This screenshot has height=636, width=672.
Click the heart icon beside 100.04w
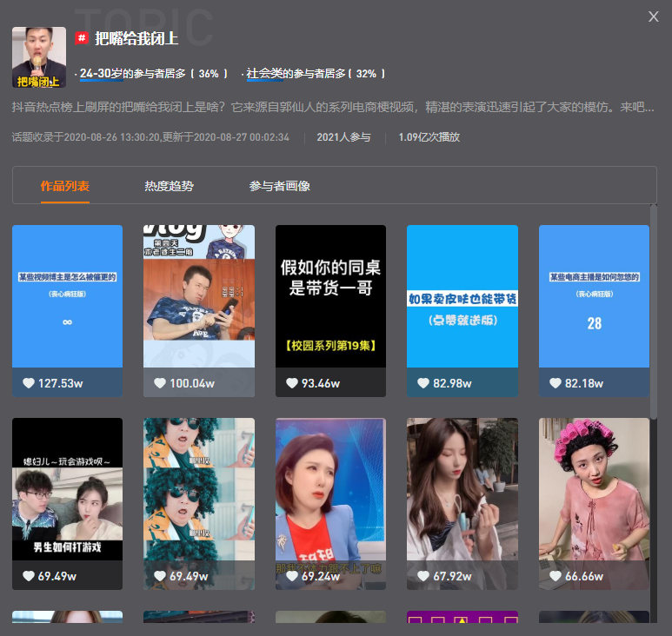(x=160, y=383)
